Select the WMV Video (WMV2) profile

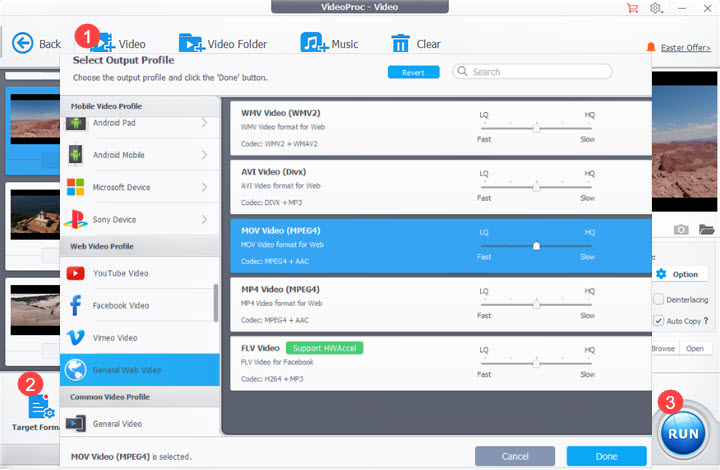click(x=441, y=128)
